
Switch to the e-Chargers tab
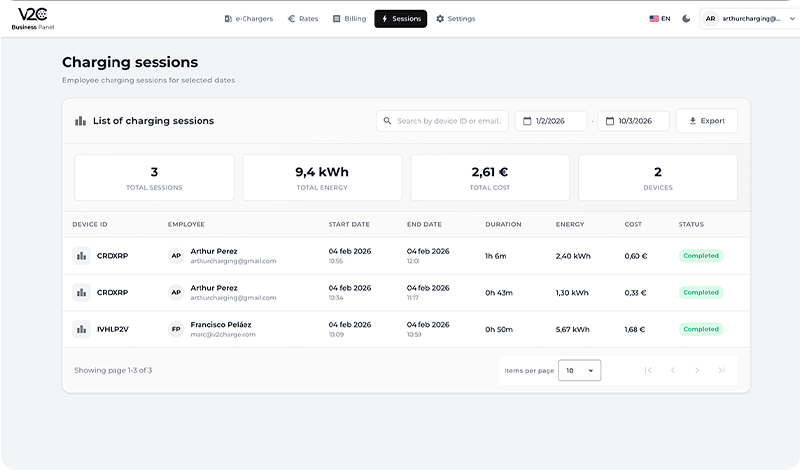click(249, 19)
